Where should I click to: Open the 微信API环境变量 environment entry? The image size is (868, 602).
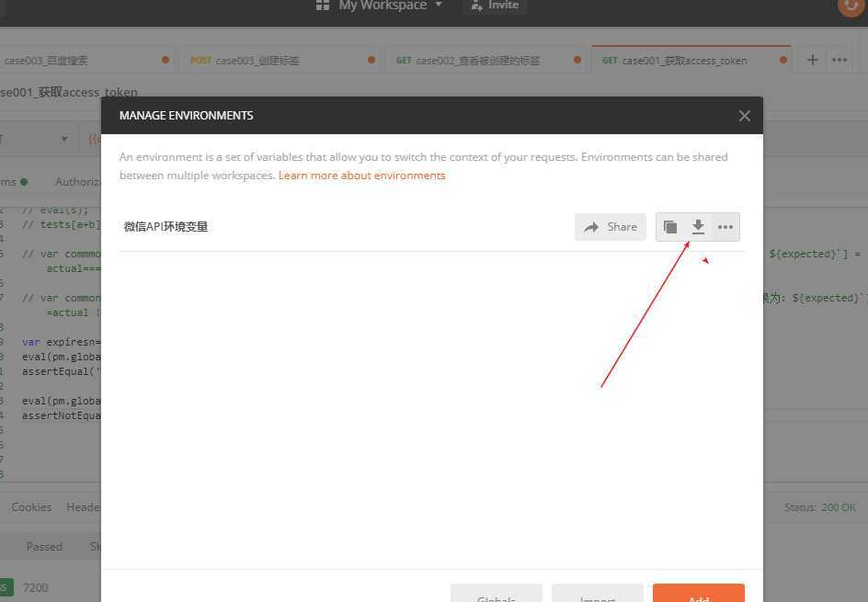166,227
